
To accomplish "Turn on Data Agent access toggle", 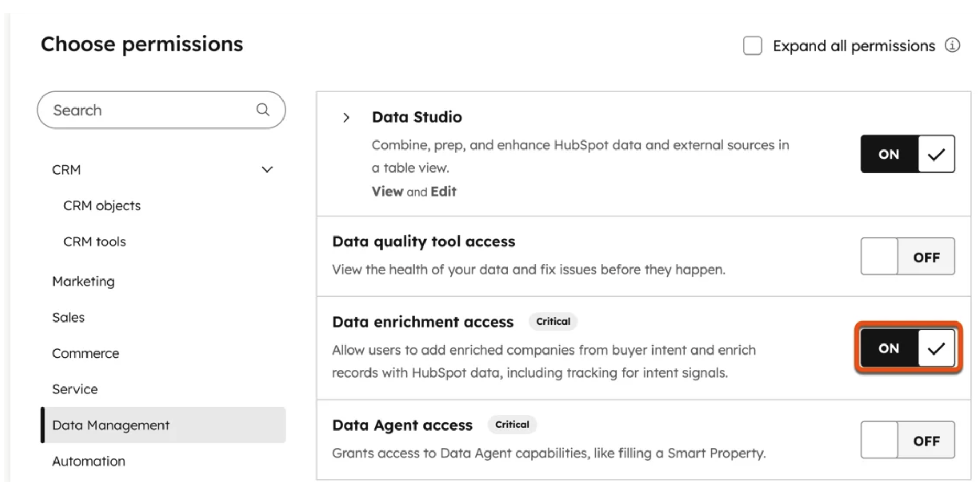I will click(907, 440).
